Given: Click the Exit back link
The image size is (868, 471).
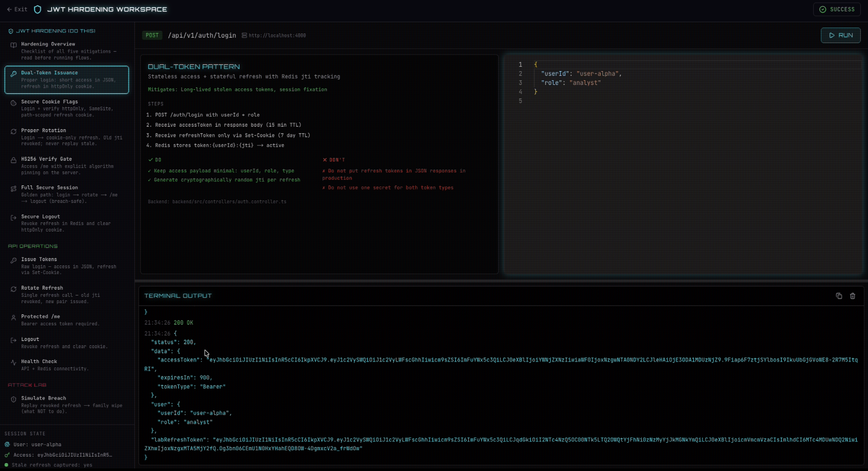Looking at the screenshot, I should pos(17,9).
